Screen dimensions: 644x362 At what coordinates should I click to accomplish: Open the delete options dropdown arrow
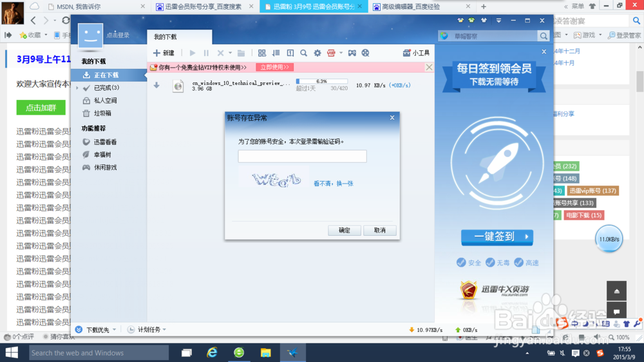pos(230,53)
